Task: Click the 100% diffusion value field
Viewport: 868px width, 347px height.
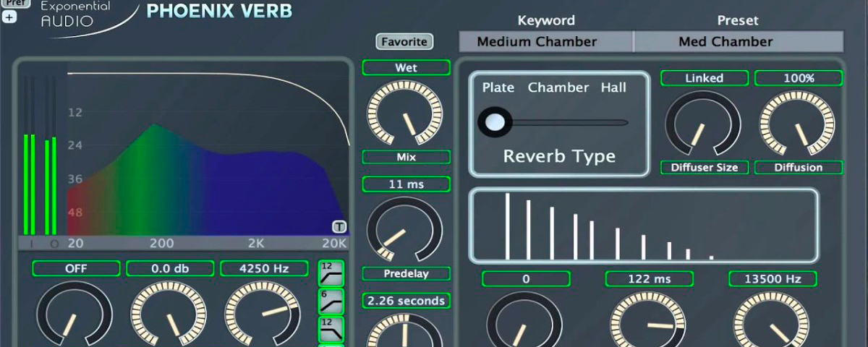Action: pyautogui.click(x=799, y=78)
